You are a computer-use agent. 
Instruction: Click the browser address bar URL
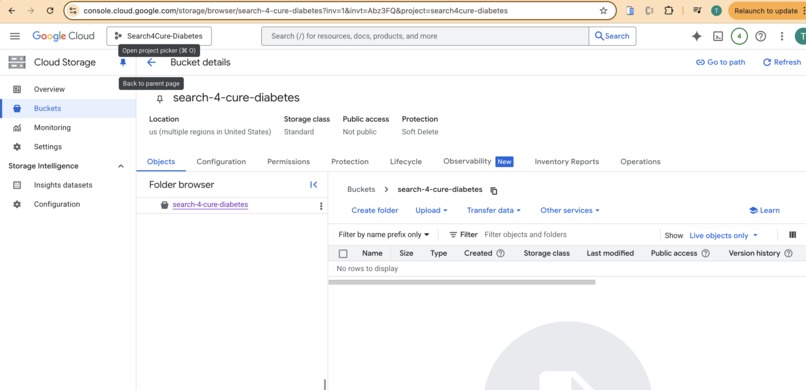(x=296, y=10)
